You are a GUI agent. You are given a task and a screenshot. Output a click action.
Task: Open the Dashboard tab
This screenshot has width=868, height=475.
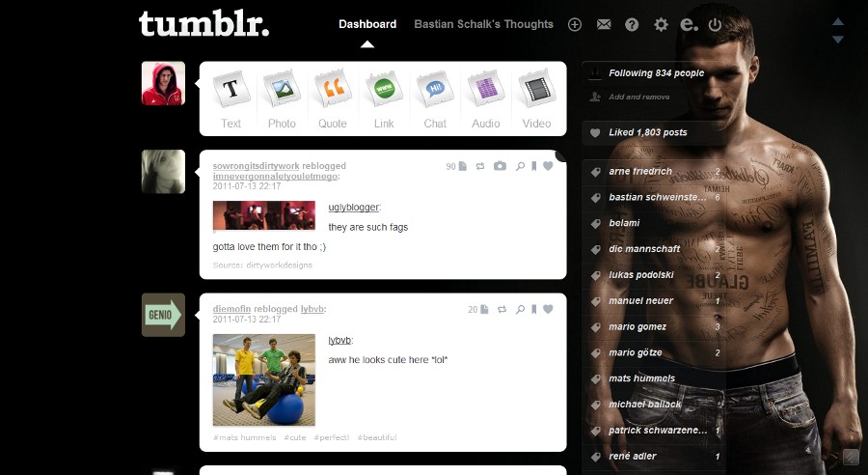click(367, 24)
